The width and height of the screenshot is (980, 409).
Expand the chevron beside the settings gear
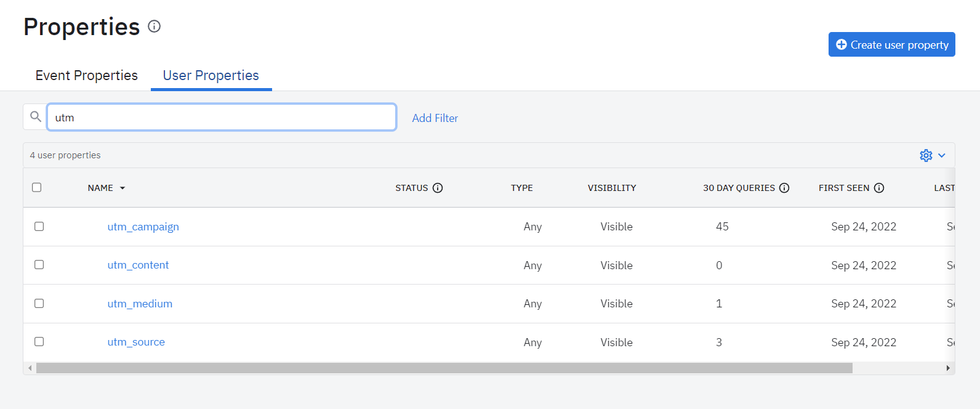pos(942,155)
